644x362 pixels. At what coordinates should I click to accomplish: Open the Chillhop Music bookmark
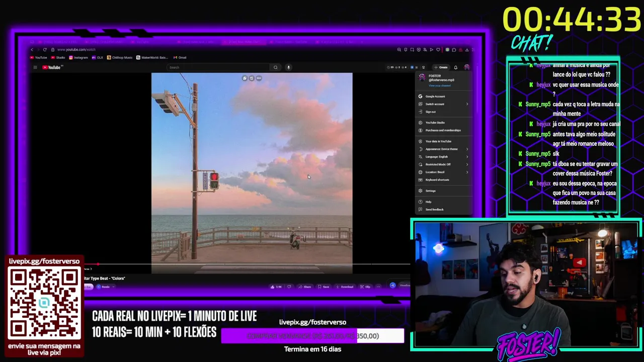[x=120, y=58]
